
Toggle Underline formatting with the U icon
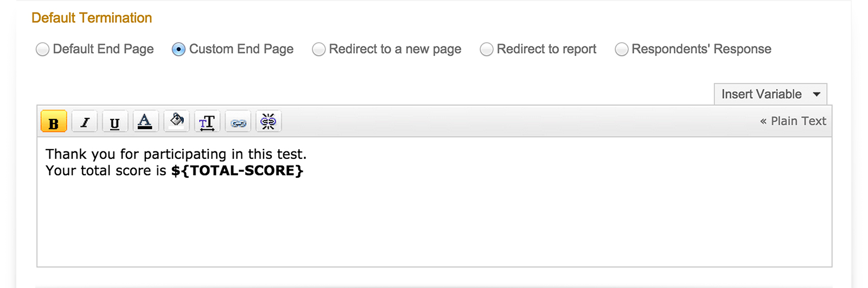114,121
